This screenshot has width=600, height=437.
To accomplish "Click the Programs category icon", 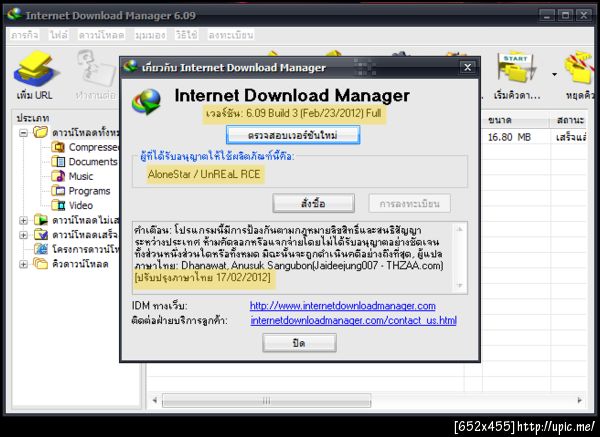I will pyautogui.click(x=59, y=191).
